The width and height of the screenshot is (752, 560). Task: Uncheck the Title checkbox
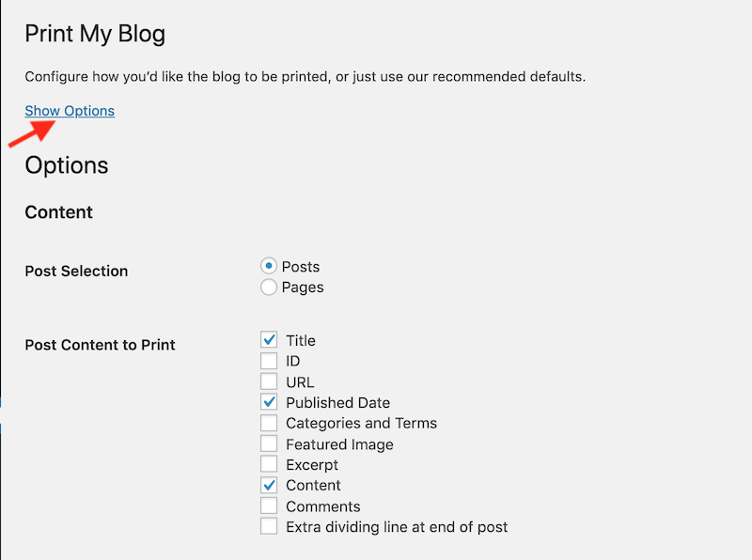(x=269, y=340)
